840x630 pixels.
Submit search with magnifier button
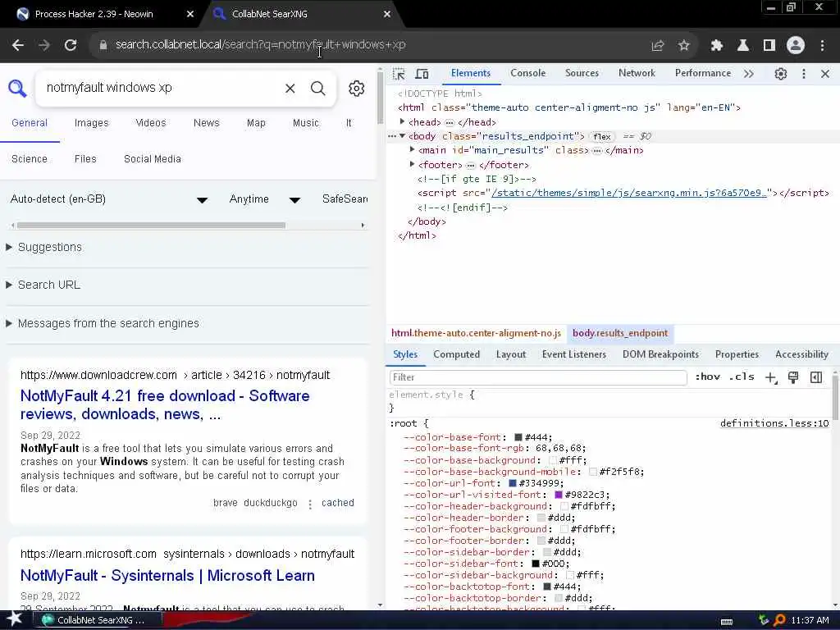coord(317,88)
